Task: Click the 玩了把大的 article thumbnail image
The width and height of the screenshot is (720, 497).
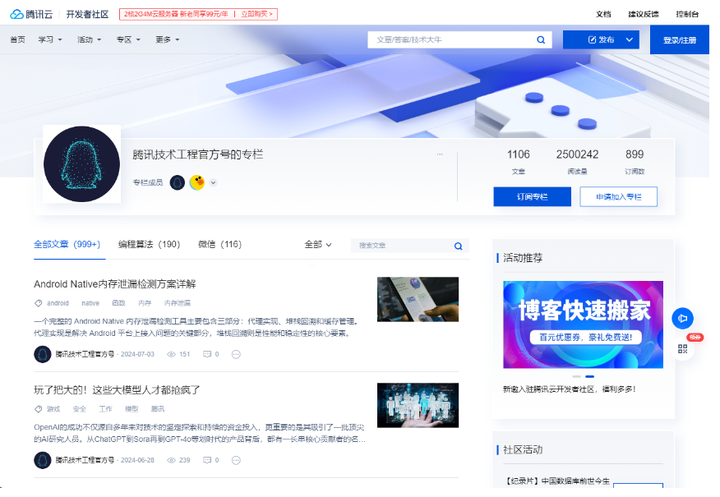Action: click(x=418, y=405)
